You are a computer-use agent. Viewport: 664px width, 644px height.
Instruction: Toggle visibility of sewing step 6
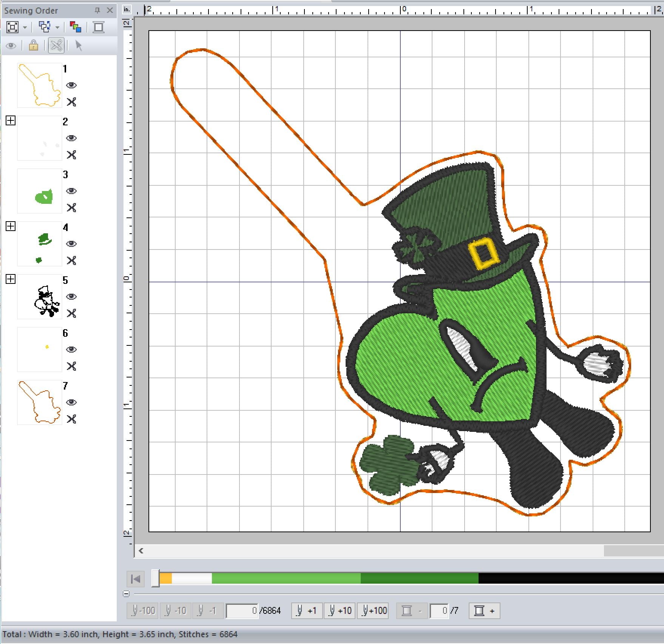[71, 350]
